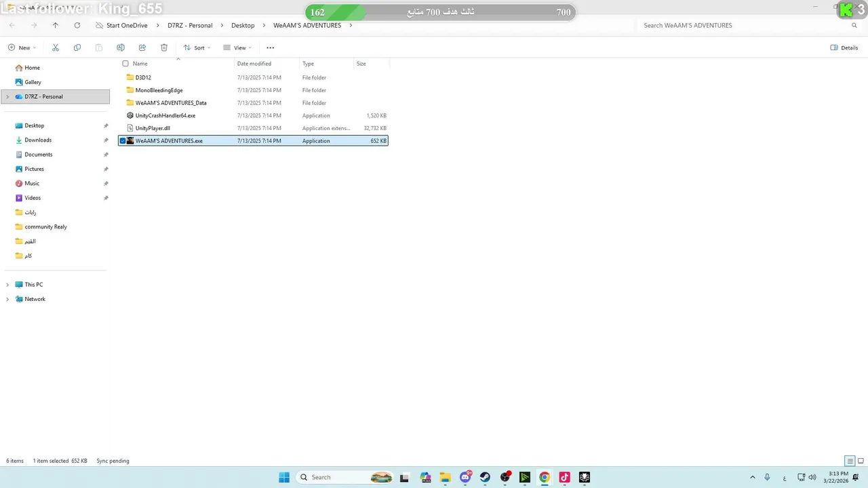Refresh the folder view
The image size is (868, 488).
point(77,25)
